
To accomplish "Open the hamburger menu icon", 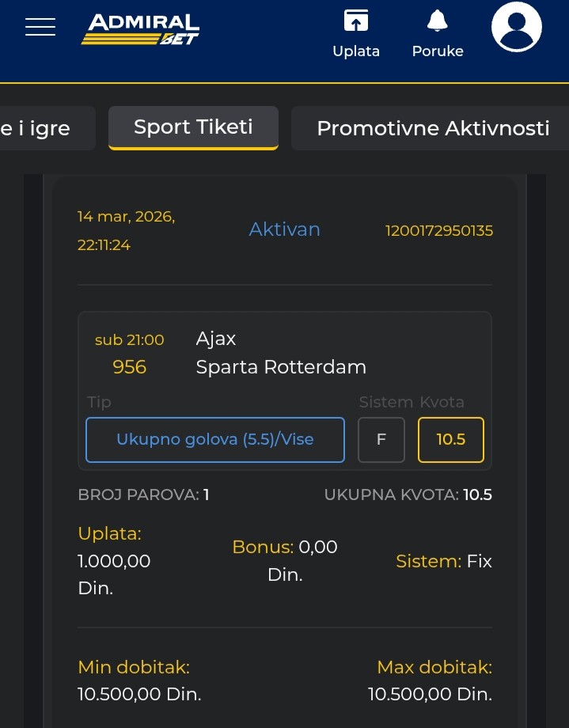I will [x=40, y=27].
